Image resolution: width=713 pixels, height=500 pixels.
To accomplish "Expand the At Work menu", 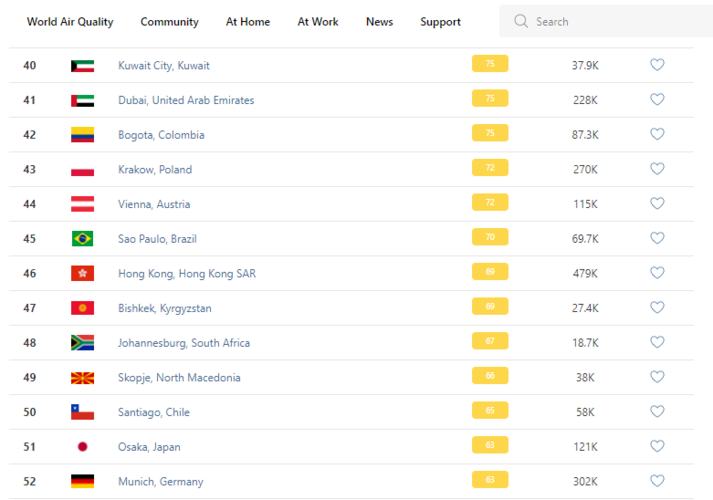I will coord(318,22).
